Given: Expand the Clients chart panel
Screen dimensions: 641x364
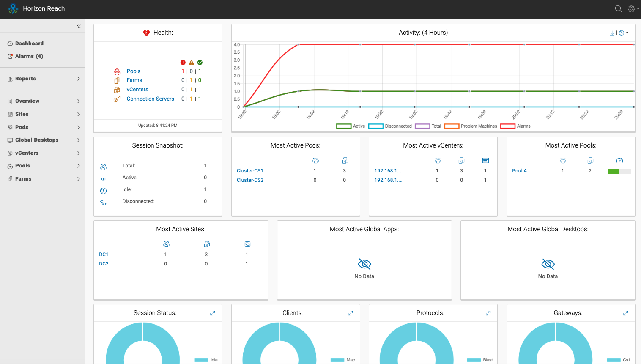Looking at the screenshot, I should pyautogui.click(x=351, y=313).
